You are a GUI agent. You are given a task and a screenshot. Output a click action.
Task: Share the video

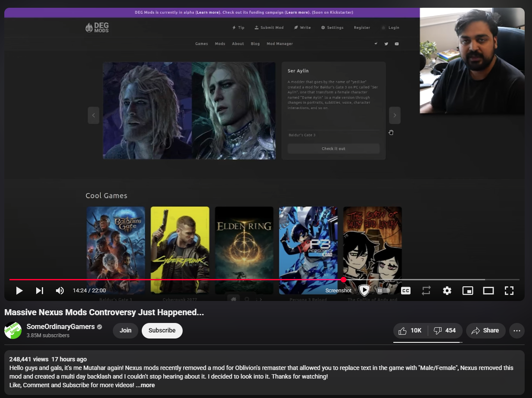coord(485,331)
